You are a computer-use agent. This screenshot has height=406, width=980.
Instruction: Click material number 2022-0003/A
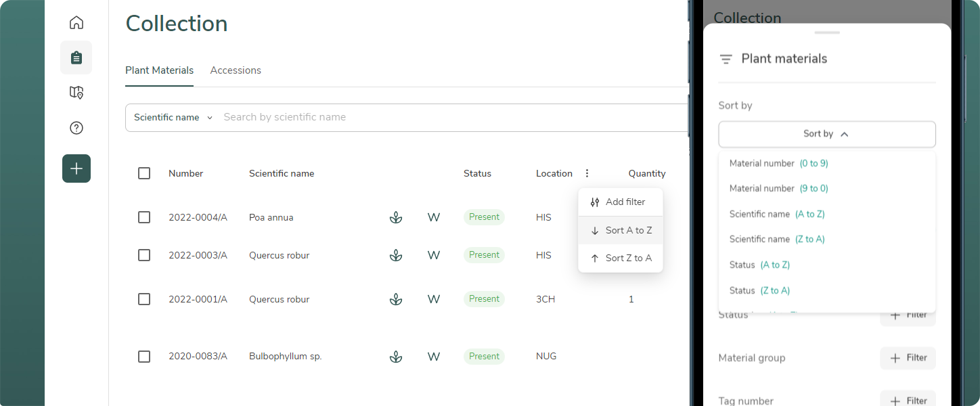point(198,255)
